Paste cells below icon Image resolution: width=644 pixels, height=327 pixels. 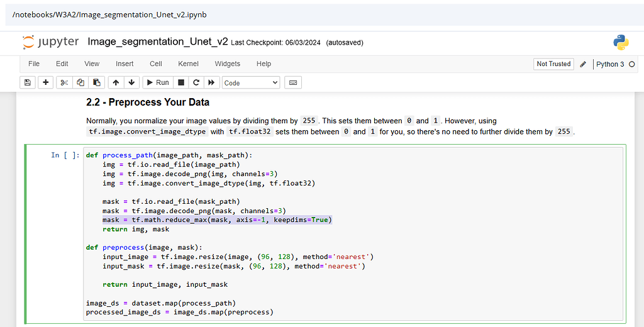(96, 82)
